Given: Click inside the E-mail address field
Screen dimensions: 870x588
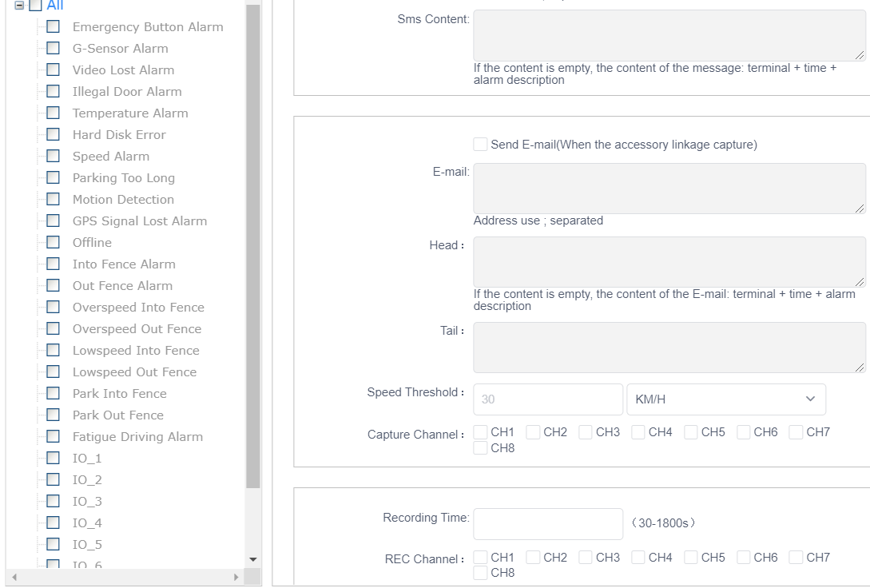Looking at the screenshot, I should point(669,189).
